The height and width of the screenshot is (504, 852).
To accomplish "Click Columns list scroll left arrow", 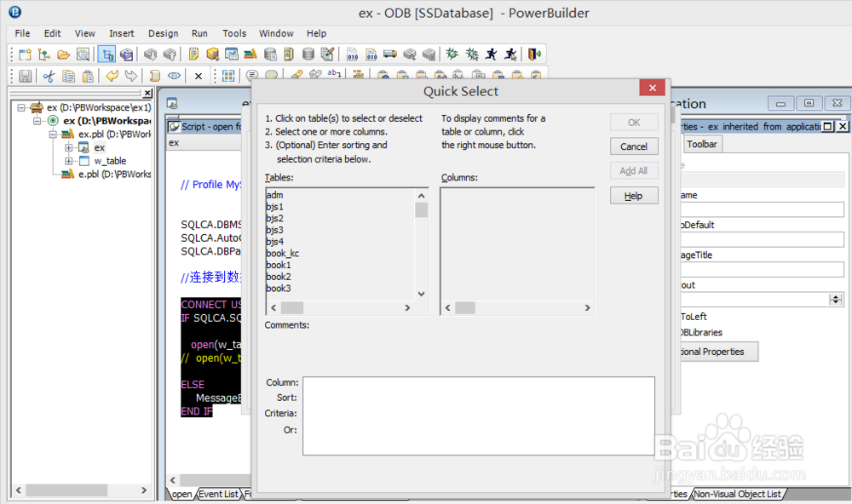I will [448, 308].
